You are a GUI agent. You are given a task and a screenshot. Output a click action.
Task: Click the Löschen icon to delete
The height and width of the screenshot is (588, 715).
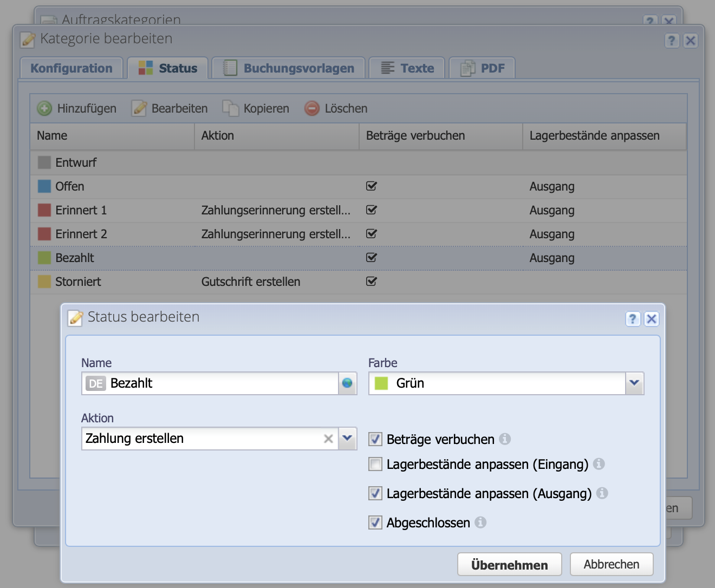(x=312, y=108)
